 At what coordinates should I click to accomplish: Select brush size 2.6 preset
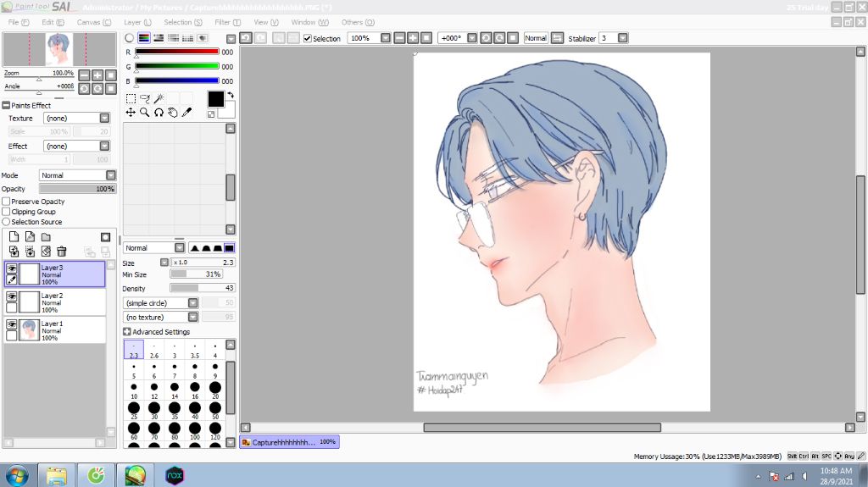point(154,350)
